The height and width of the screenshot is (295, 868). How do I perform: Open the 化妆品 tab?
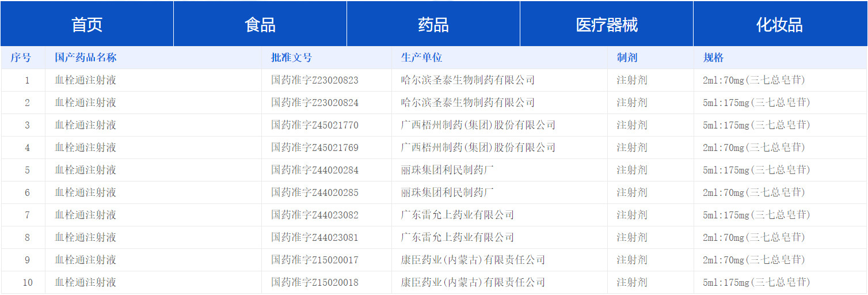pos(780,24)
